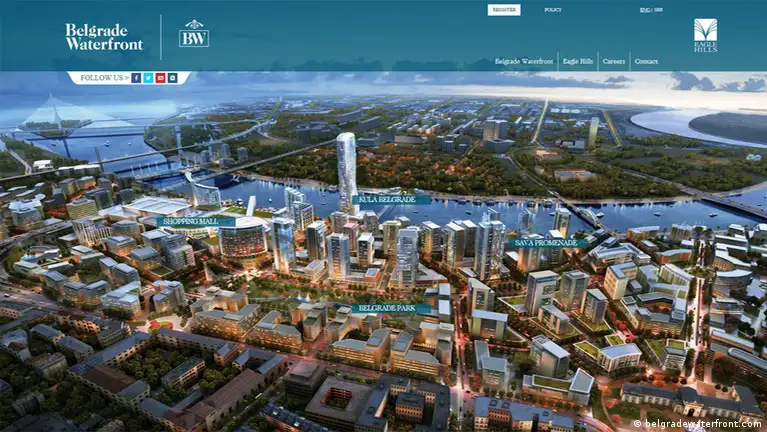Image resolution: width=767 pixels, height=432 pixels.
Task: Open Belgrade Waterfront menu item
Action: [x=524, y=62]
